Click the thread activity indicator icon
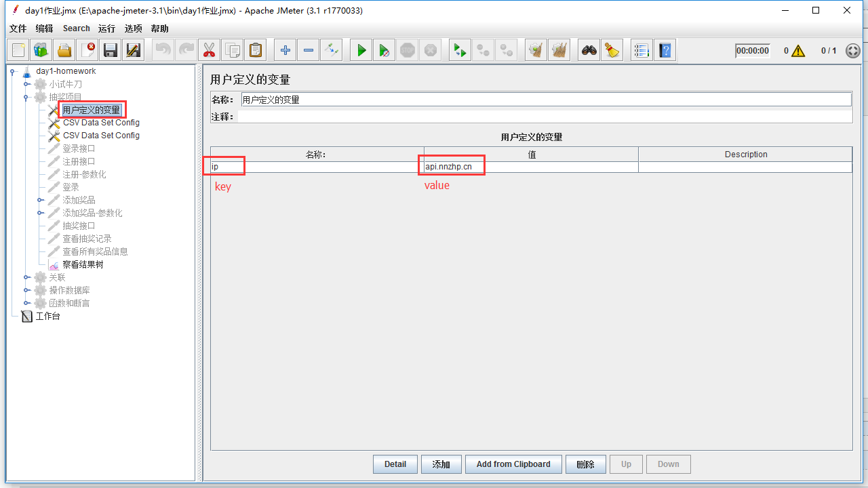 point(853,51)
